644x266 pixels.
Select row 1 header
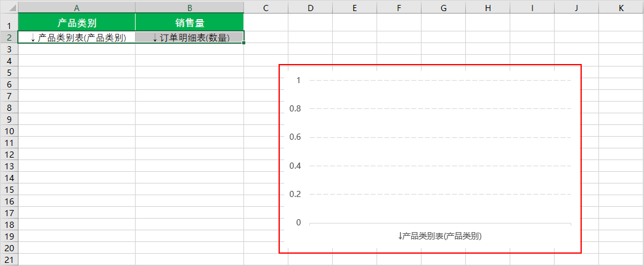pyautogui.click(x=9, y=22)
